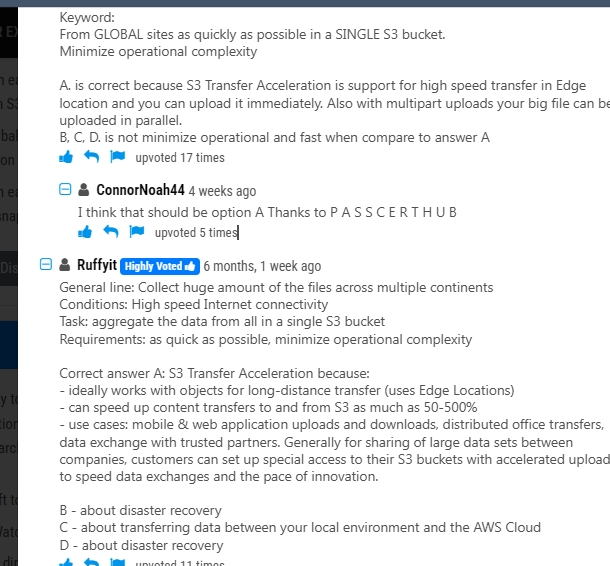Click the 'upvoted 5 times' count text

coord(196,233)
